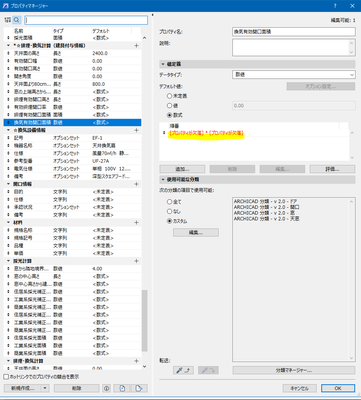Click the eyedropper pick-up button under 転送
This screenshot has width=361, height=400.
tap(183, 370)
